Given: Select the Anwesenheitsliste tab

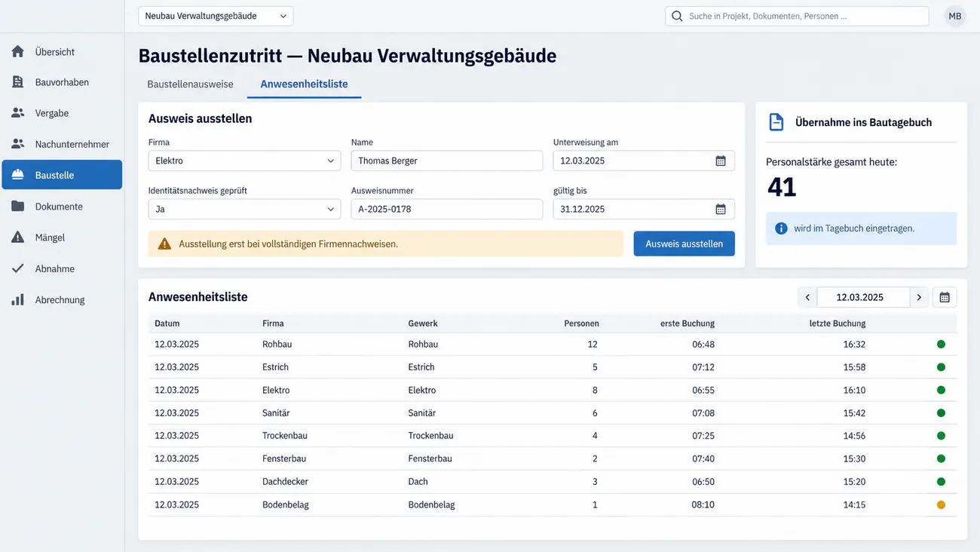Looking at the screenshot, I should [304, 84].
